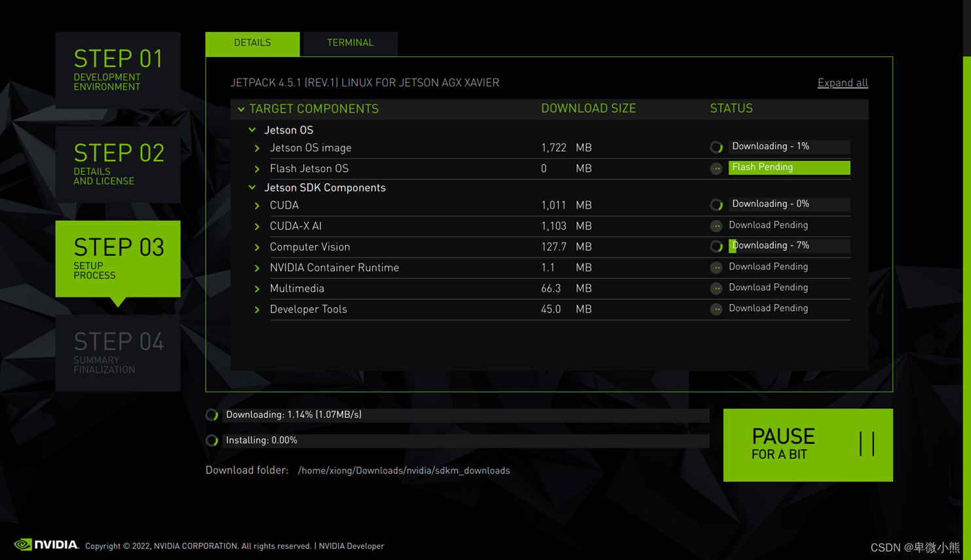971x560 pixels.
Task: Click the Computer Vision downloading spinner icon
Action: coord(716,247)
